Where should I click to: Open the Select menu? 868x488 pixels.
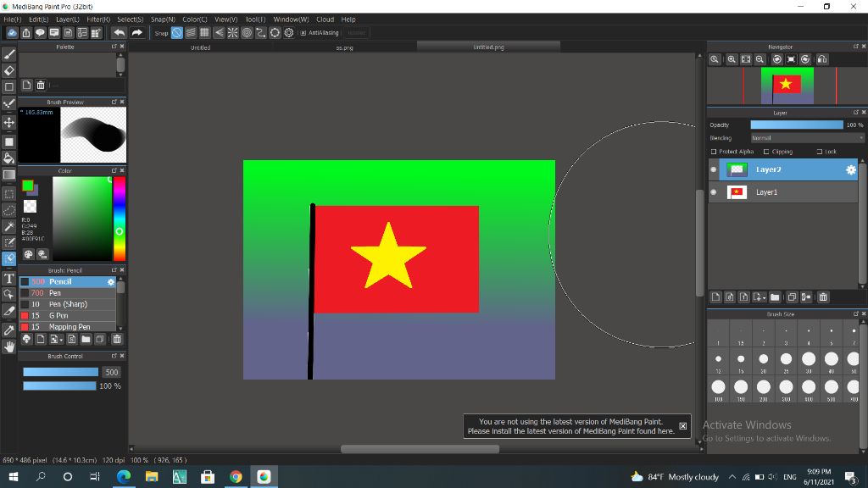click(130, 19)
